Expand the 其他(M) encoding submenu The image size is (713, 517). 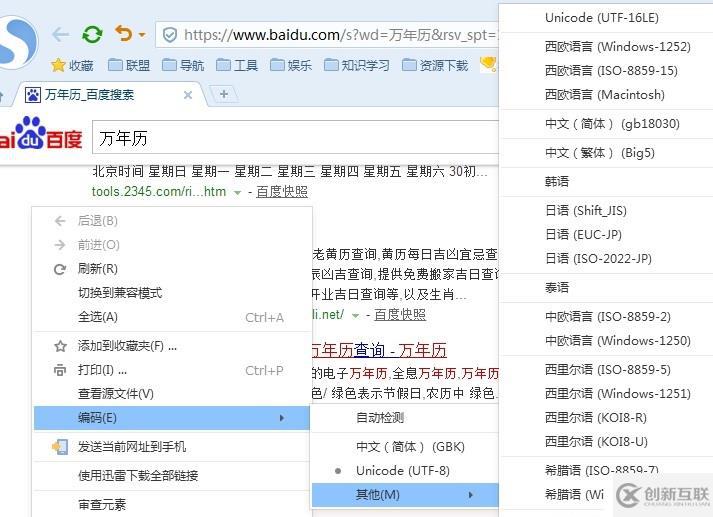[405, 495]
